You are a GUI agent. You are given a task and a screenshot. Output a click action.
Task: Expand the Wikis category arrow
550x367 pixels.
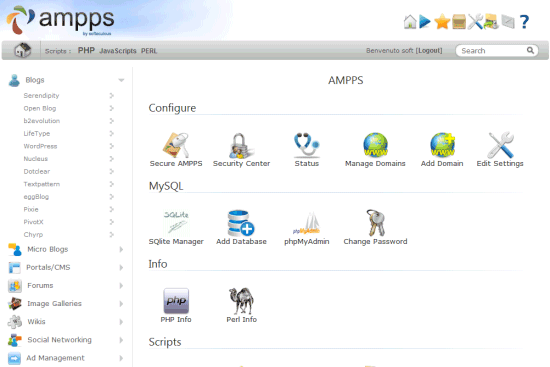pyautogui.click(x=121, y=322)
